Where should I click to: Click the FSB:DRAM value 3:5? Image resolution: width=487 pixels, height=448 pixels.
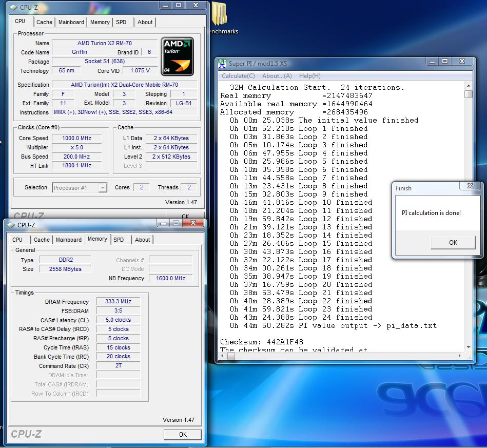click(119, 310)
